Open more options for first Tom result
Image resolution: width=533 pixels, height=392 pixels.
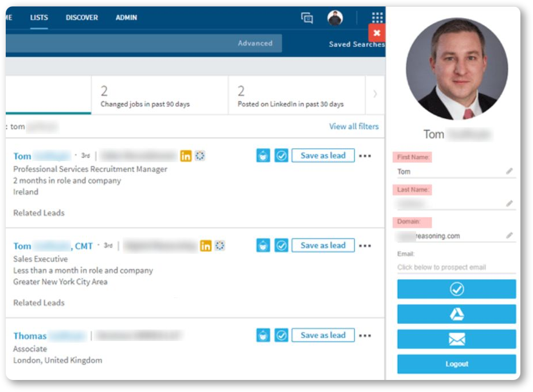pos(365,156)
